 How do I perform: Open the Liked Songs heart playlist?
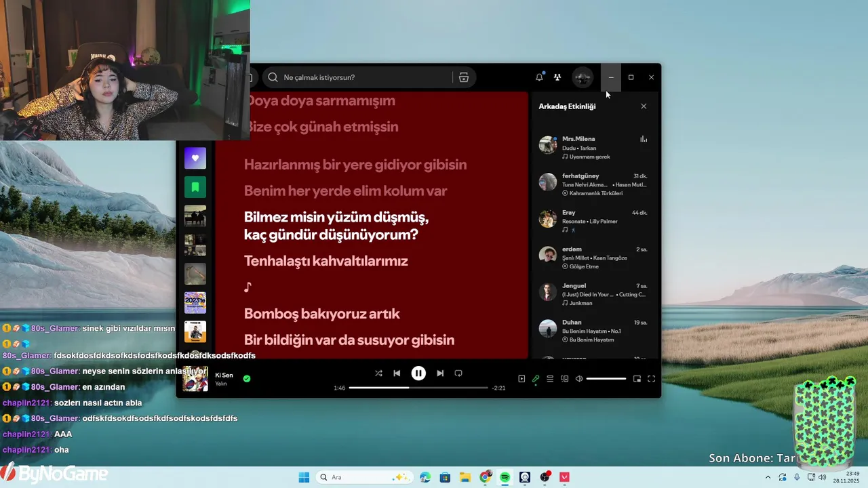click(195, 158)
